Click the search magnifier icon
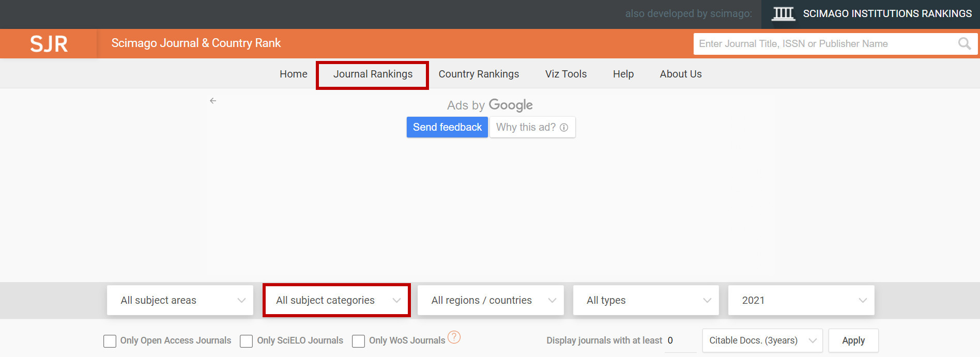This screenshot has width=980, height=357. point(964,44)
